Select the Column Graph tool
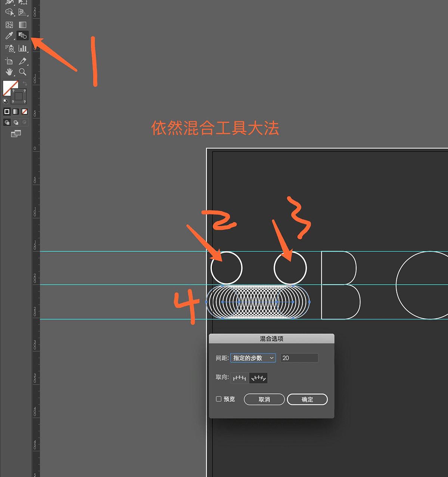This screenshot has width=448, height=477. click(23, 48)
